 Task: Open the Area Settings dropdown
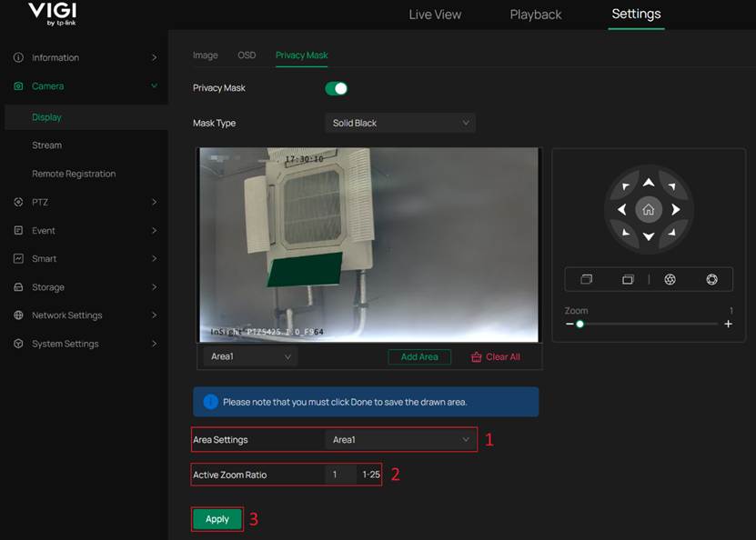pos(400,439)
